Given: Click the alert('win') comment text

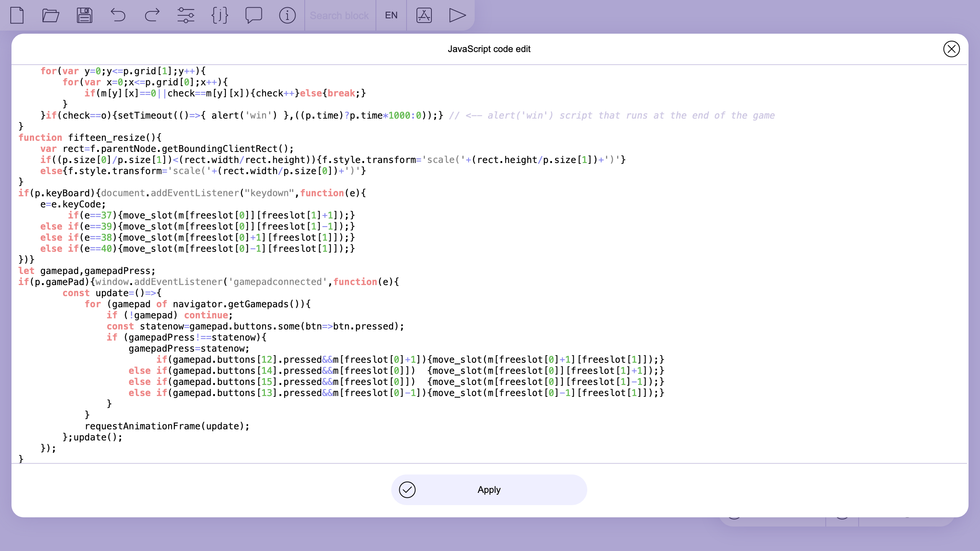Looking at the screenshot, I should 612,116.
